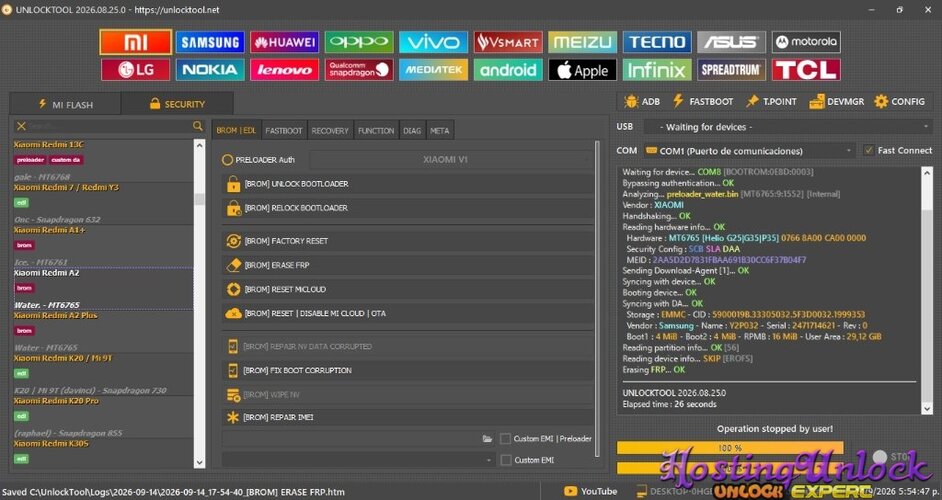Select the LG brand logo

pyautogui.click(x=136, y=70)
